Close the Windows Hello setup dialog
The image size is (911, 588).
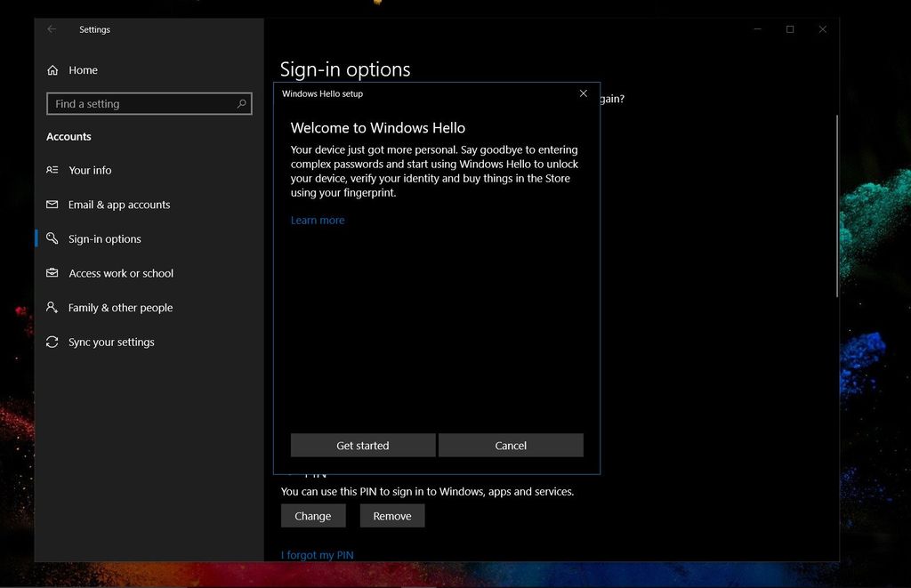[584, 93]
